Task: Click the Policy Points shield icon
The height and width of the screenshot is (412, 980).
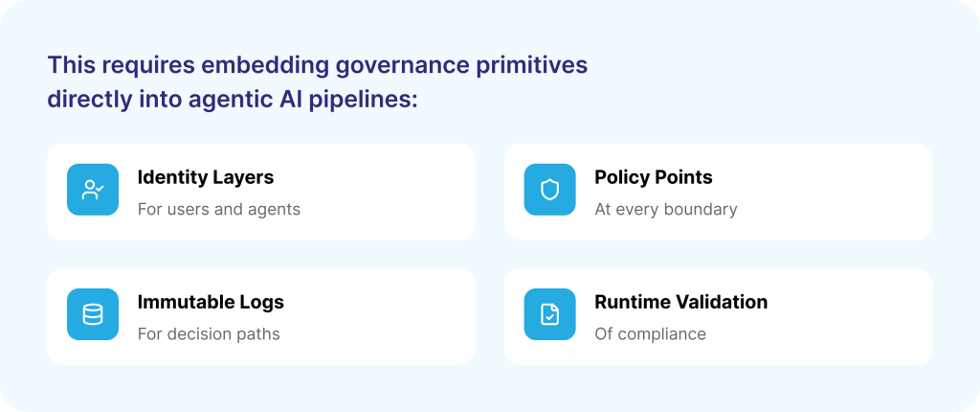Action: [549, 190]
